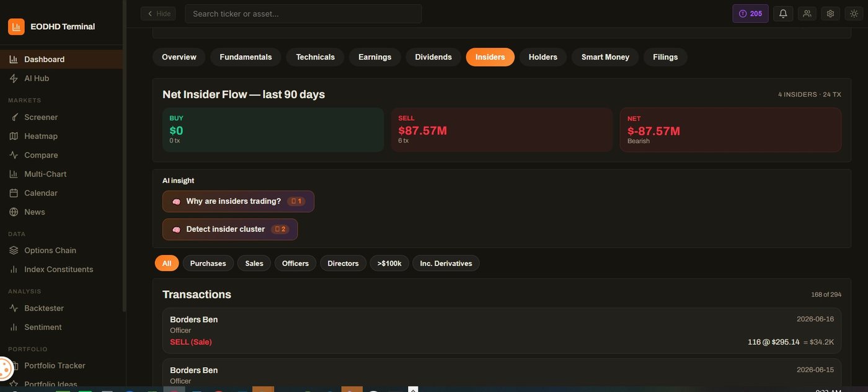Click the notifications bell icon
Screen dimensions: 868x392
coord(783,14)
